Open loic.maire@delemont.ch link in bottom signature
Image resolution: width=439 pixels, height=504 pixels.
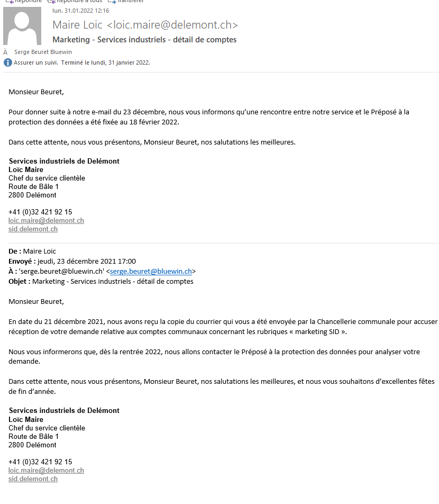46,470
